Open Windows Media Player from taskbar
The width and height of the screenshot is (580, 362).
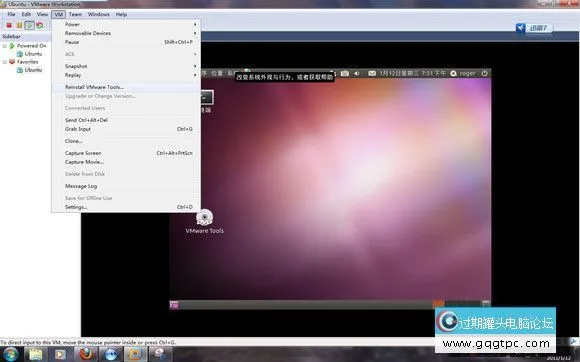coord(60,354)
